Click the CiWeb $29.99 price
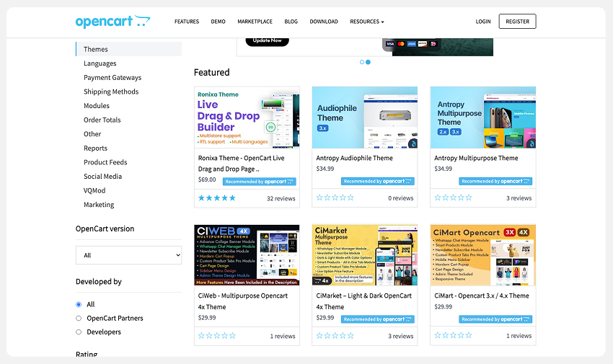 pos(207,318)
